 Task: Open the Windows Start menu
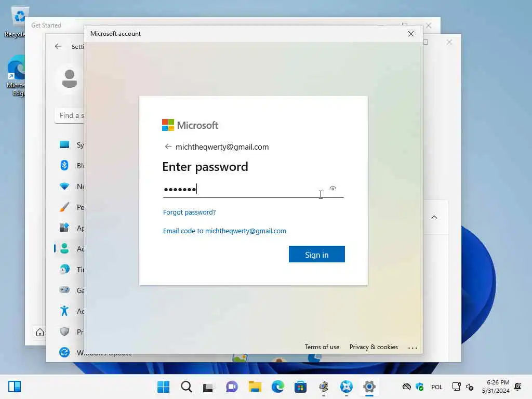coord(164,387)
